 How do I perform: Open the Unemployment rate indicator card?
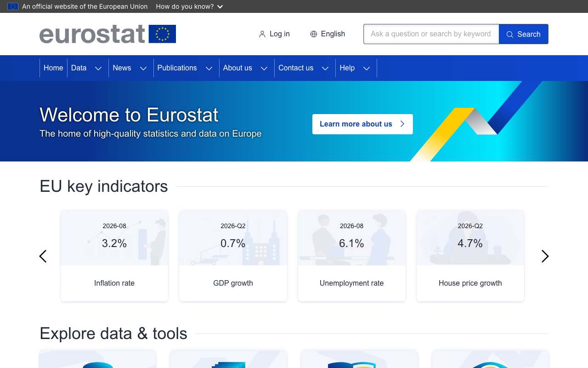pyautogui.click(x=352, y=256)
